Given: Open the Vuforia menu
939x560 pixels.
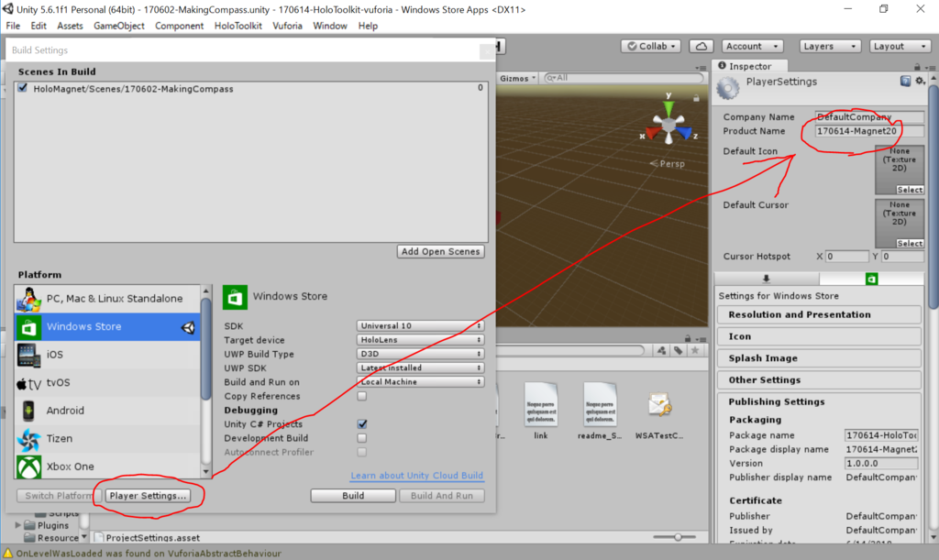Looking at the screenshot, I should pyautogui.click(x=287, y=26).
